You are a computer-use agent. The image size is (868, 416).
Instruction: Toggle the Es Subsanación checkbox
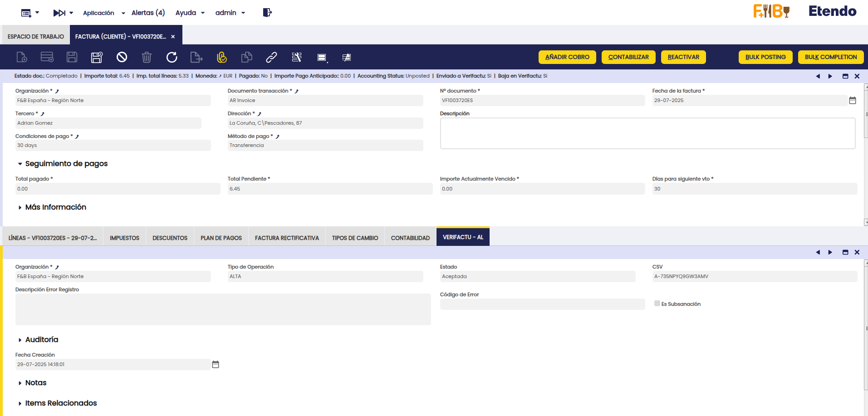tap(657, 303)
